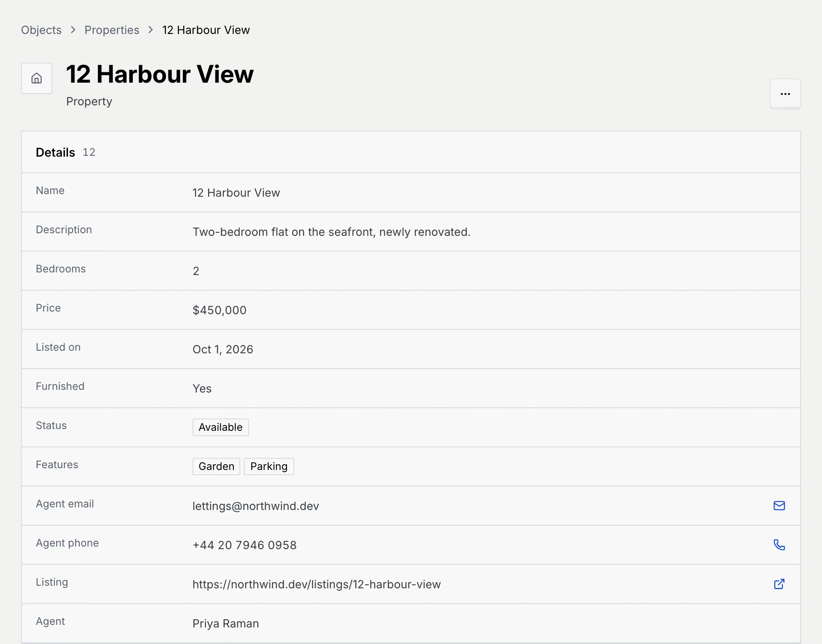Click the large 12 Harbour View page title
Viewport: 822px width, 644px height.
pyautogui.click(x=160, y=74)
